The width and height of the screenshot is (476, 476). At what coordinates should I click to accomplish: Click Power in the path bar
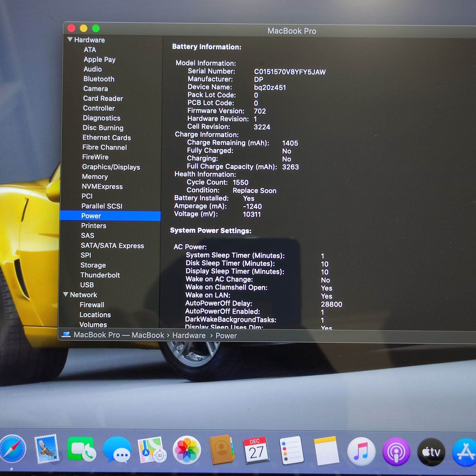pyautogui.click(x=226, y=335)
